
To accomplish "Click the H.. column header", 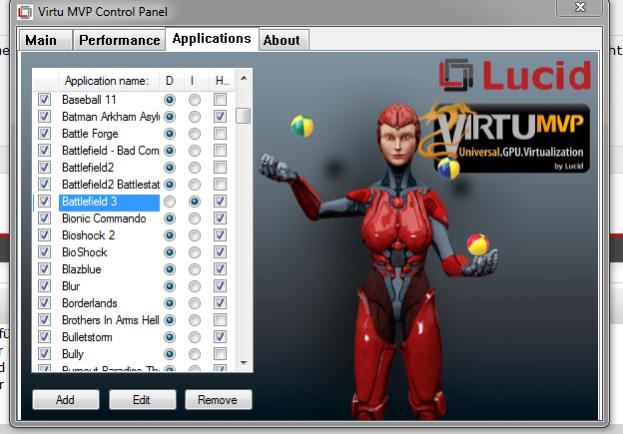I will [222, 81].
